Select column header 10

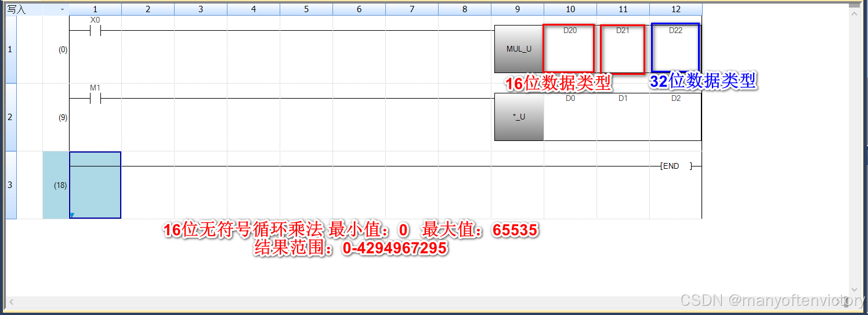(x=570, y=9)
